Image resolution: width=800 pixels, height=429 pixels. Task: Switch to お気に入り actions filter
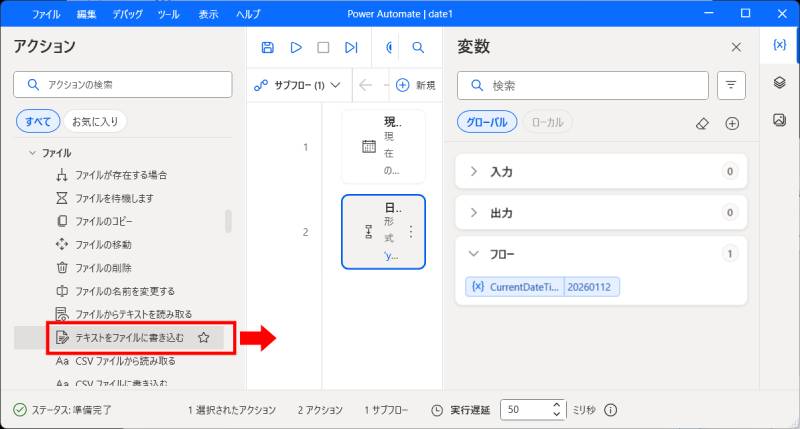tap(95, 121)
